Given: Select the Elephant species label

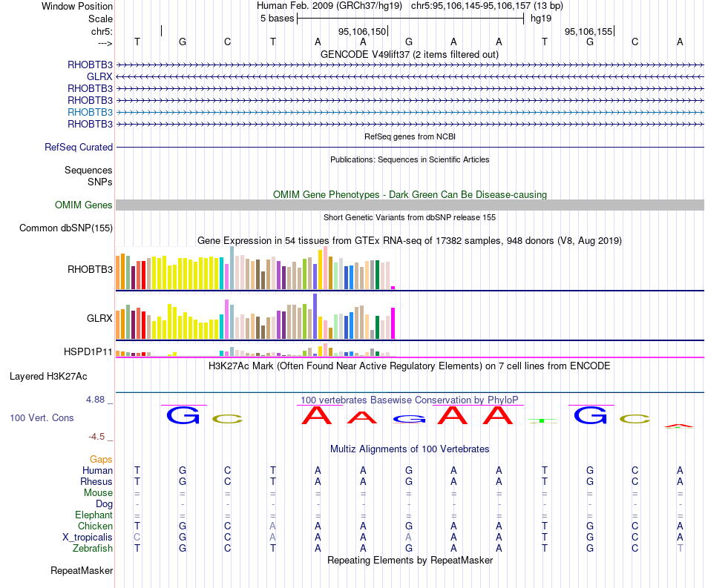Looking at the screenshot, I should 94,515.
